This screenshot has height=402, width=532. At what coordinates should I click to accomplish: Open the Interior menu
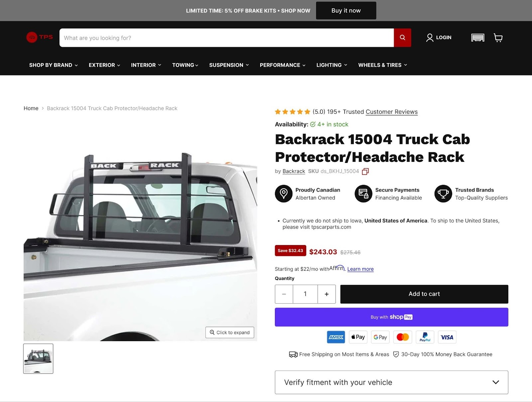pos(146,65)
